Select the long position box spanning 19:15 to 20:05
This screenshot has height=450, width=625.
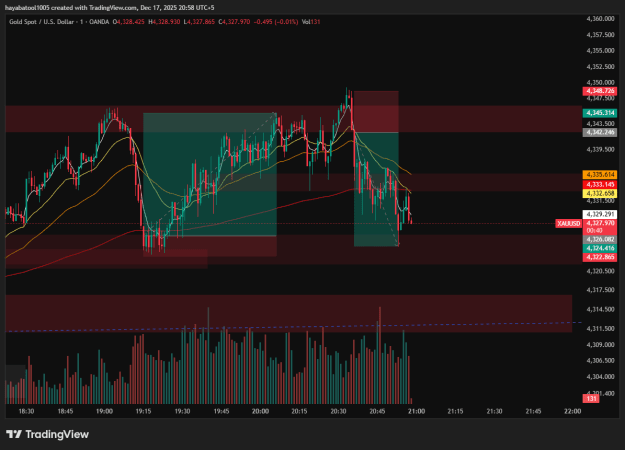210,185
